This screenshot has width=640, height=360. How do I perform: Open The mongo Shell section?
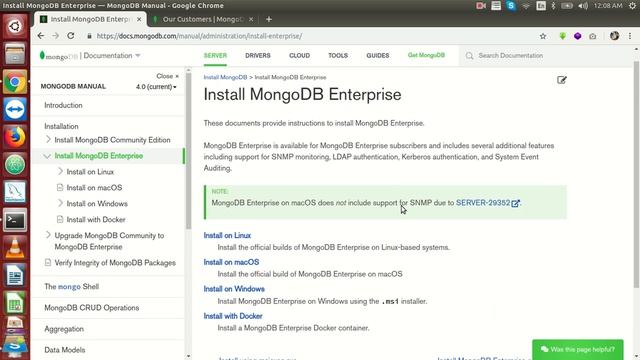(71, 287)
